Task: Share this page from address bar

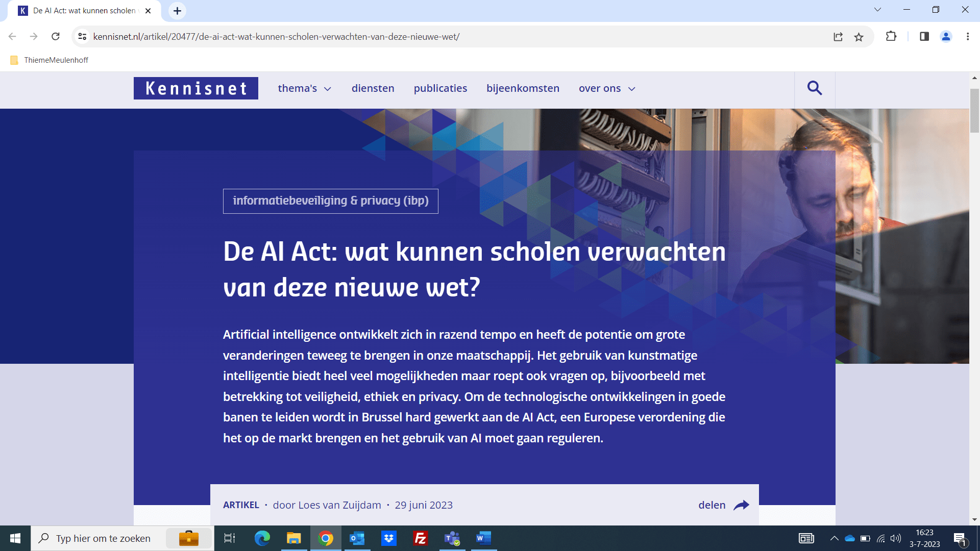Action: pos(838,37)
